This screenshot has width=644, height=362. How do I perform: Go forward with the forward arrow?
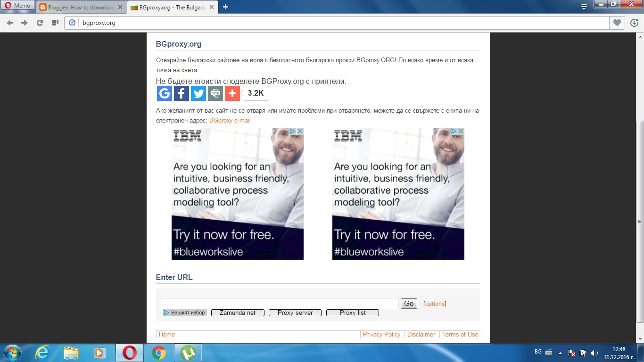(x=25, y=23)
